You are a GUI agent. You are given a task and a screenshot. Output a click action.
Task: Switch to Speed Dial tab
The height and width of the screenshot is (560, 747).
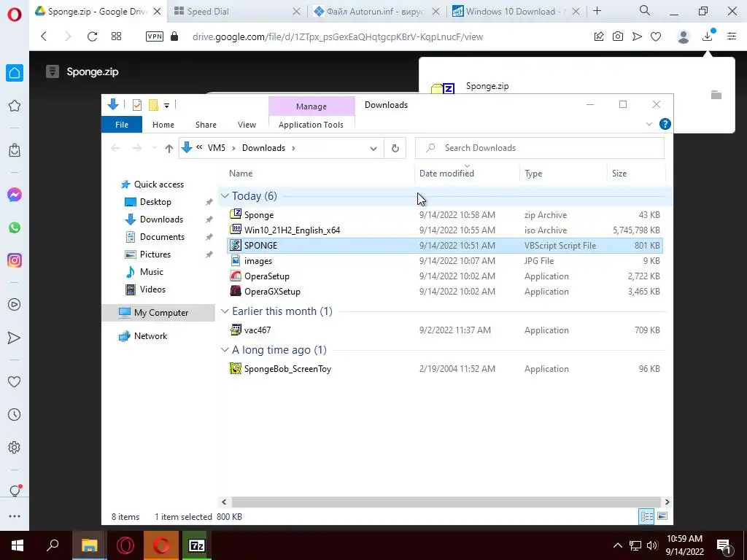(237, 12)
